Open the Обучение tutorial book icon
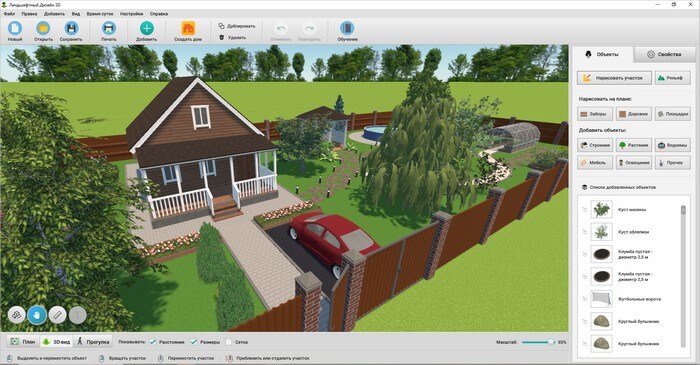This screenshot has height=365, width=700. coord(347,29)
